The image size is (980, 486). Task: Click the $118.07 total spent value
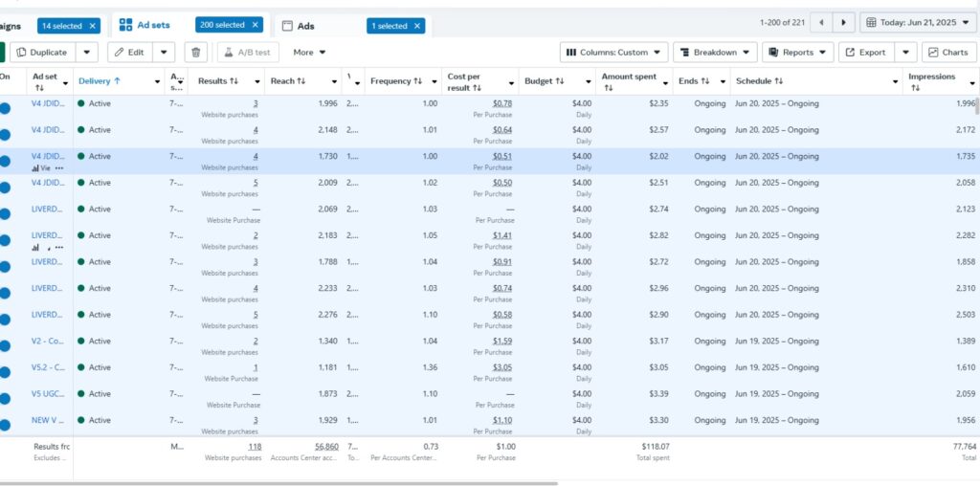655,447
